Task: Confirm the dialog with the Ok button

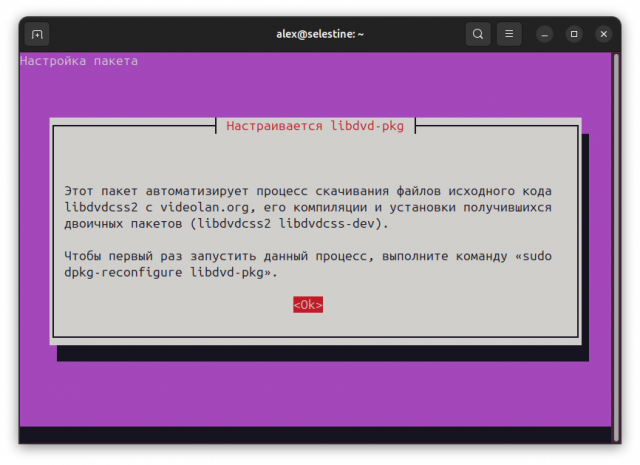Action: (308, 305)
